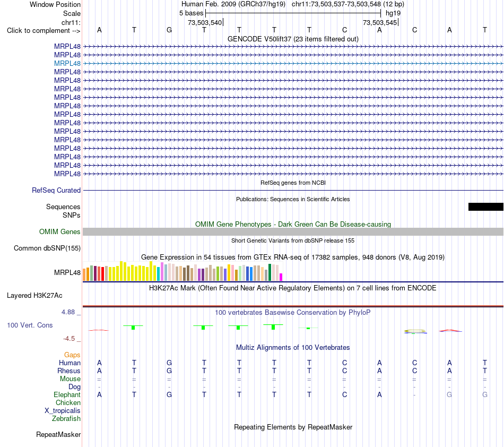The image size is (504, 447).
Task: Select the Chicken alignment row label
Action: pos(68,402)
